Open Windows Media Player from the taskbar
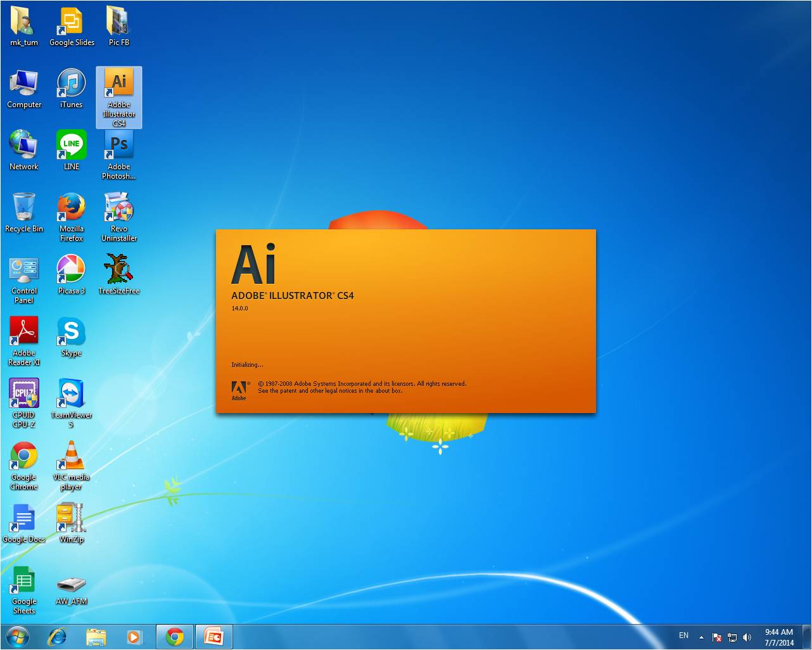 click(x=134, y=637)
